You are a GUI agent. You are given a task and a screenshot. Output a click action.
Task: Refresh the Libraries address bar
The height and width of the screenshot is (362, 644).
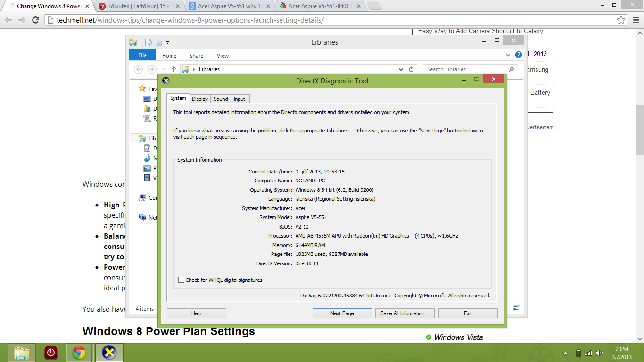pos(411,69)
